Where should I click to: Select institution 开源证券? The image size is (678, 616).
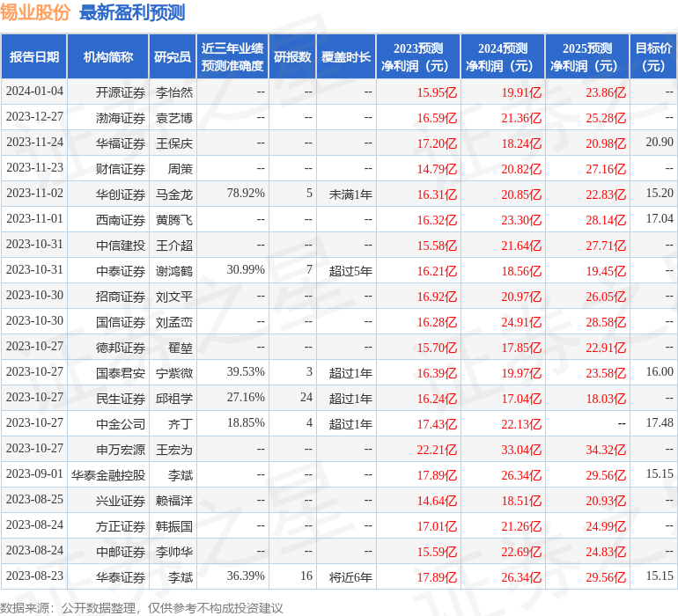coord(121,92)
